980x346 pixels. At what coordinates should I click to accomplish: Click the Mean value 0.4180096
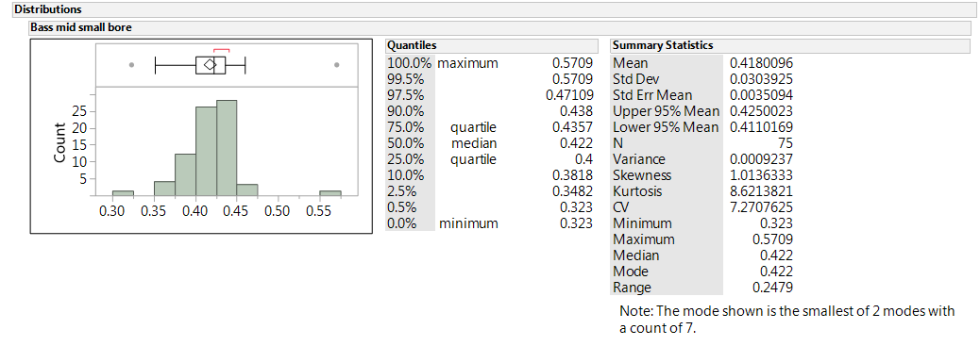click(x=761, y=63)
